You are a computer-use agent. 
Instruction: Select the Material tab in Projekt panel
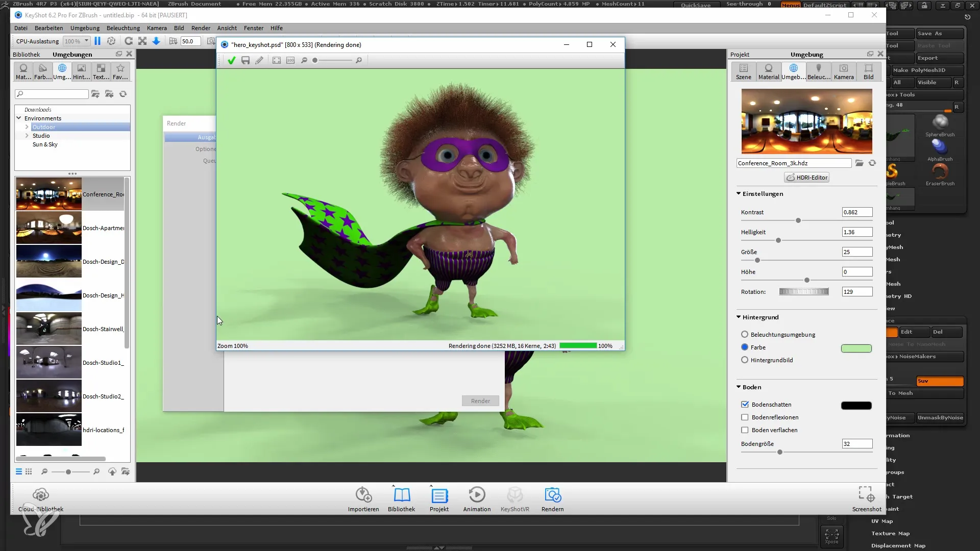[x=769, y=70]
